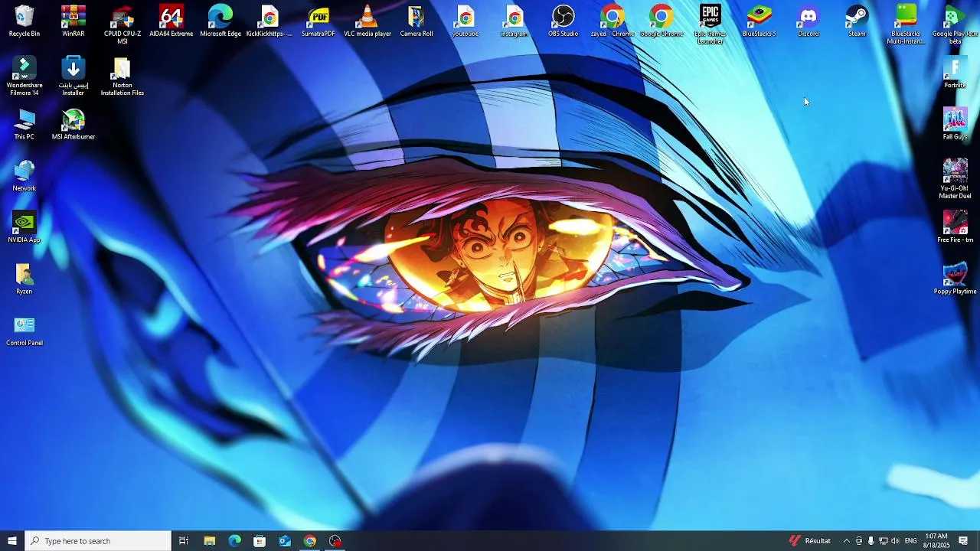This screenshot has height=551, width=980.
Task: Select the Epic Games Launcher icon
Action: [x=710, y=24]
